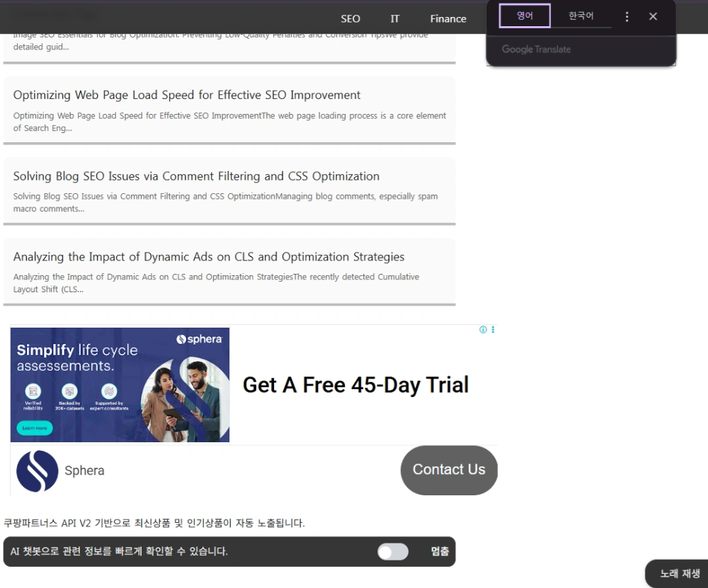The image size is (708, 588).
Task: Select the 한국어 translation tab
Action: [x=581, y=16]
